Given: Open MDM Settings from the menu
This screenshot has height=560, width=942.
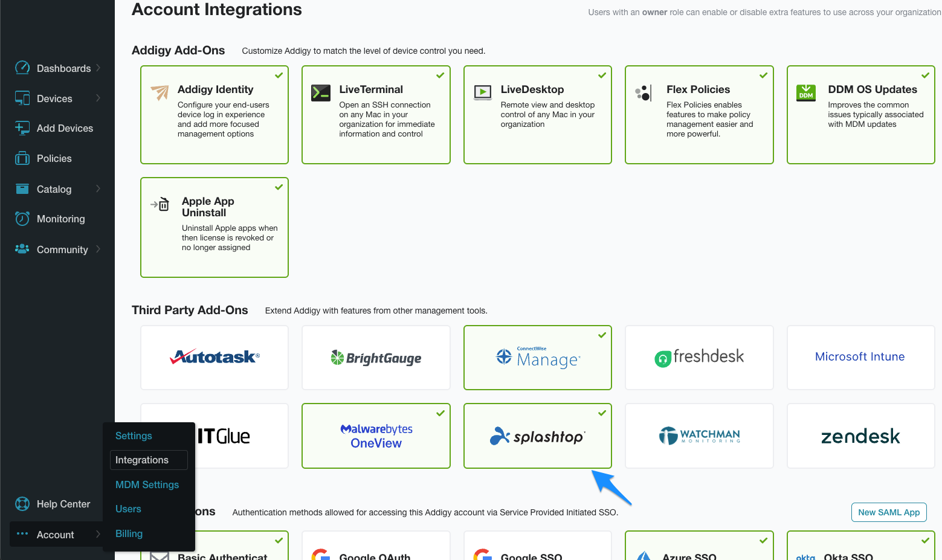Looking at the screenshot, I should (147, 484).
